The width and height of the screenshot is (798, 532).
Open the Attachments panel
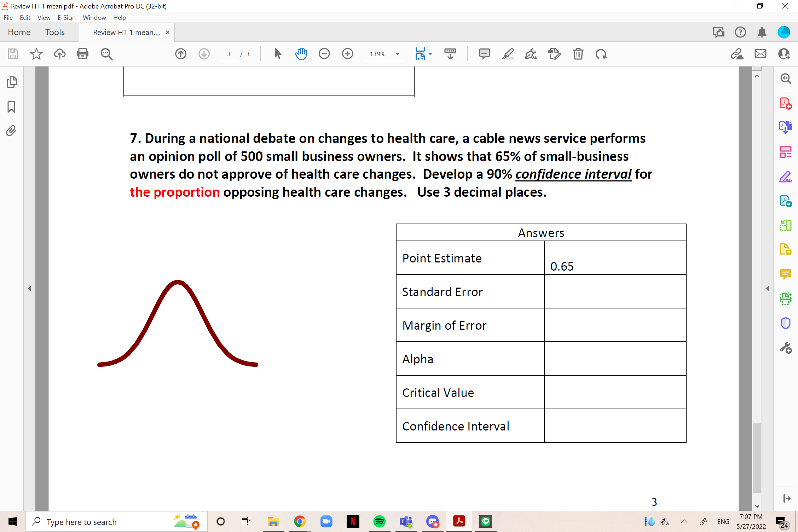[11, 131]
